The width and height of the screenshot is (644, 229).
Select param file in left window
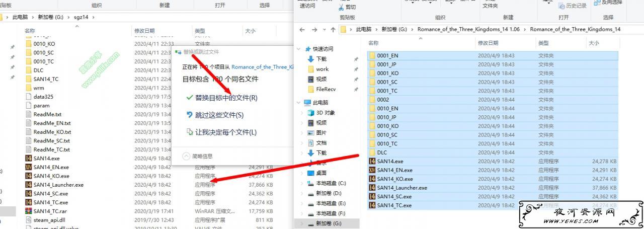[41, 105]
